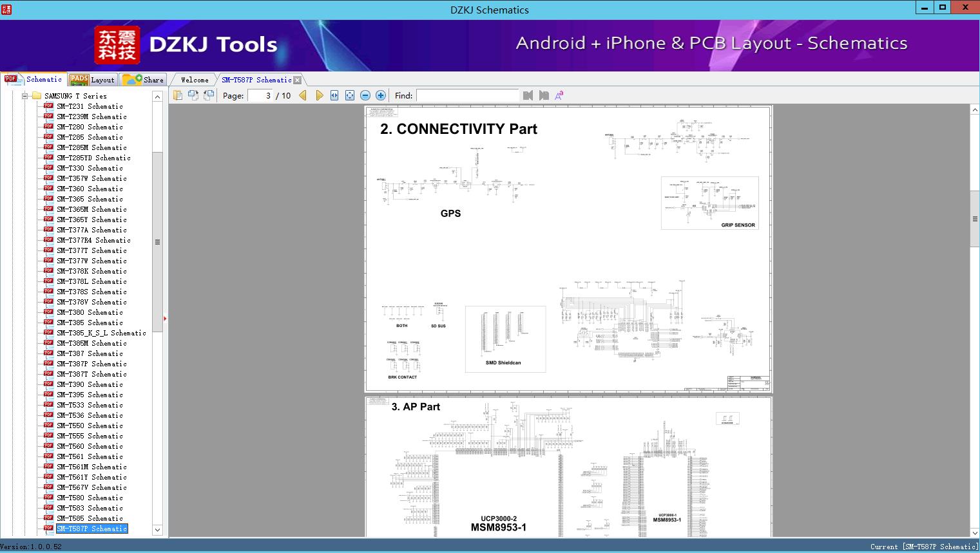Screen dimensions: 980x553
Task: Zoom out with the minus icon
Action: pos(365,95)
